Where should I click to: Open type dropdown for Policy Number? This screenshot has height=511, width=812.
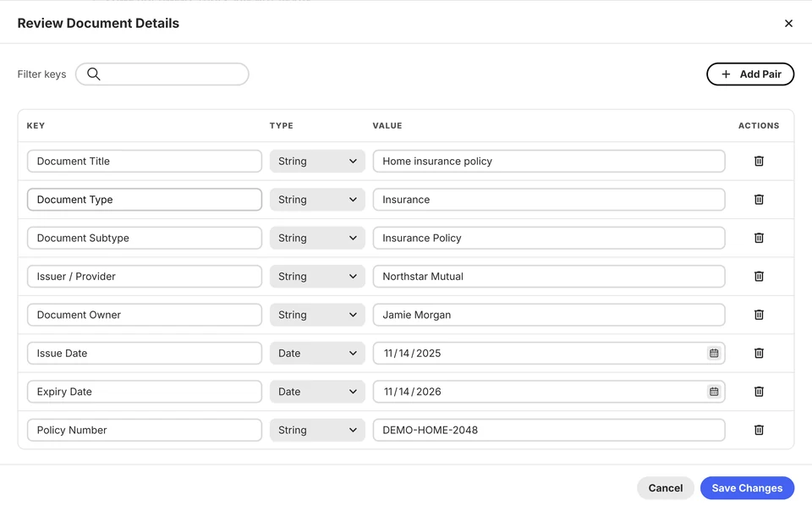click(317, 430)
